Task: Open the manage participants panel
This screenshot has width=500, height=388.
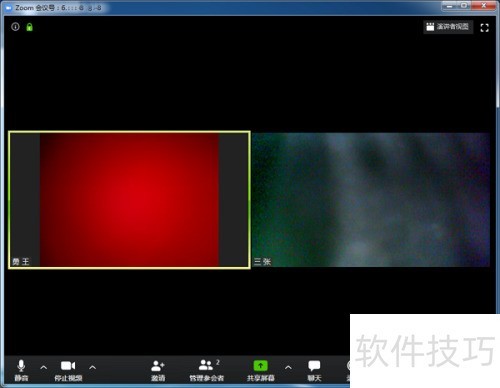Action: 207,370
